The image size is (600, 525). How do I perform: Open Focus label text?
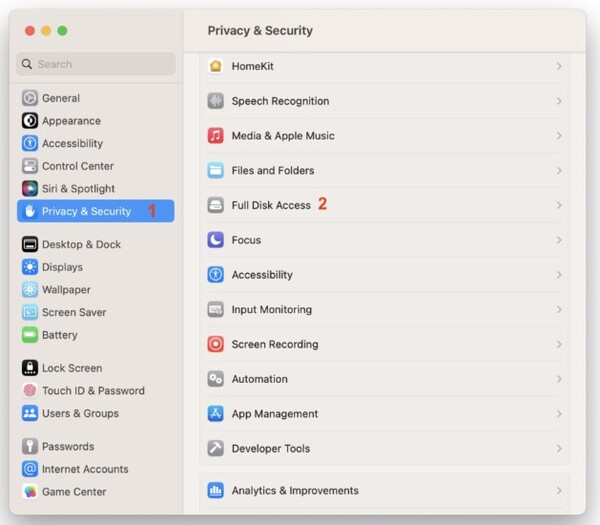coord(246,240)
